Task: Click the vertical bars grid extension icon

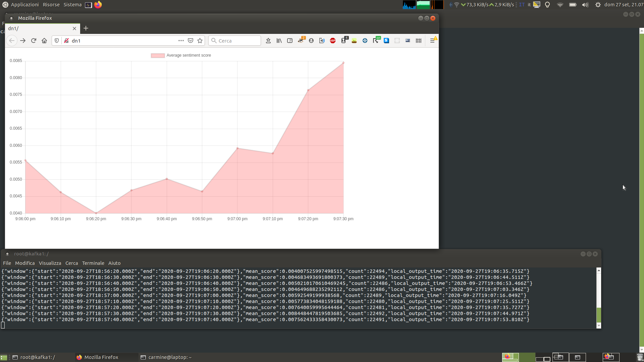Action: click(419, 41)
